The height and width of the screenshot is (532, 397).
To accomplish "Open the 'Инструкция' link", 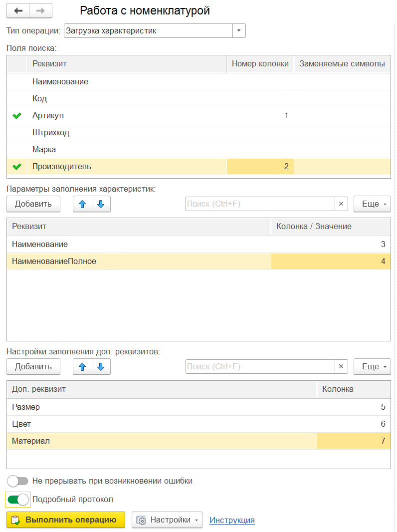I will (232, 520).
